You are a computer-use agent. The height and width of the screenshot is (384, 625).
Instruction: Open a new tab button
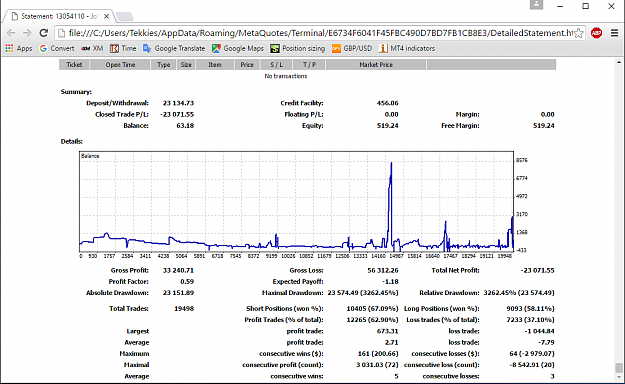[x=124, y=17]
